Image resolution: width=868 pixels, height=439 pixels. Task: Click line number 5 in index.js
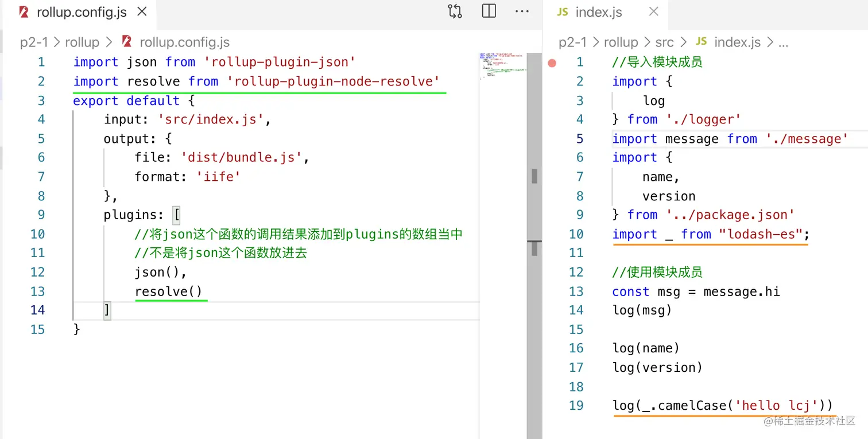(x=580, y=139)
